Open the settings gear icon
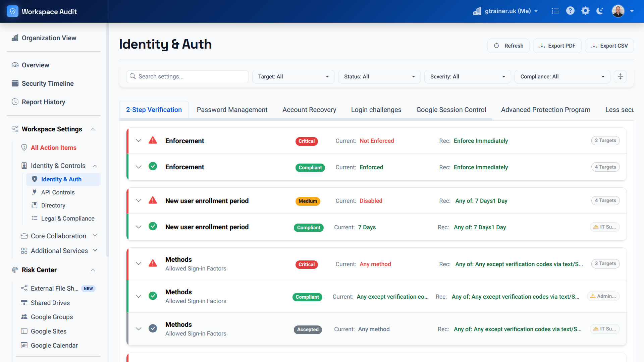The height and width of the screenshot is (362, 644). 585,11
